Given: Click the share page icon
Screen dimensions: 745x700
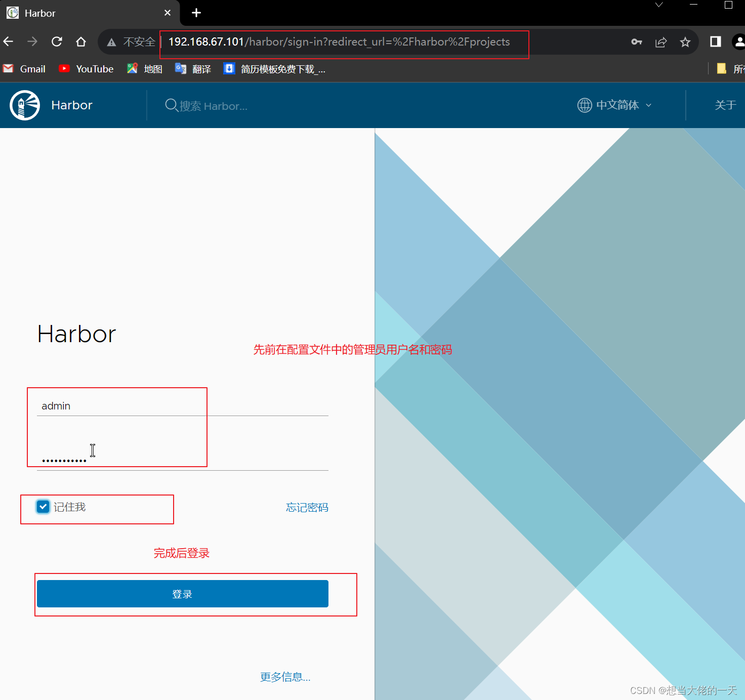Looking at the screenshot, I should (661, 42).
